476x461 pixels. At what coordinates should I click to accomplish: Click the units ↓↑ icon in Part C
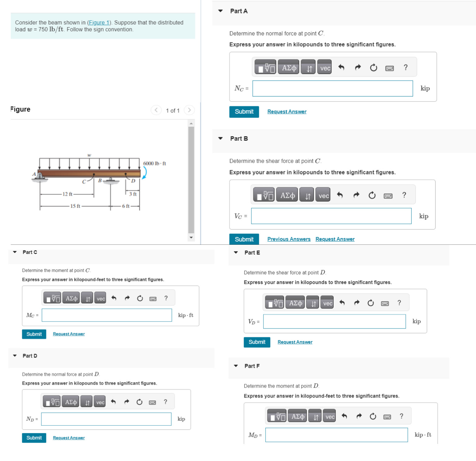coord(87,298)
